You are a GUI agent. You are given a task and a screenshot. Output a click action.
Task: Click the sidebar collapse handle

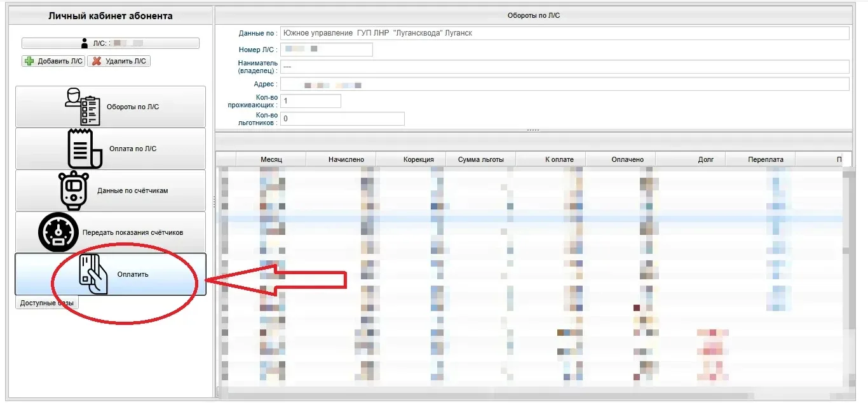coord(214,201)
